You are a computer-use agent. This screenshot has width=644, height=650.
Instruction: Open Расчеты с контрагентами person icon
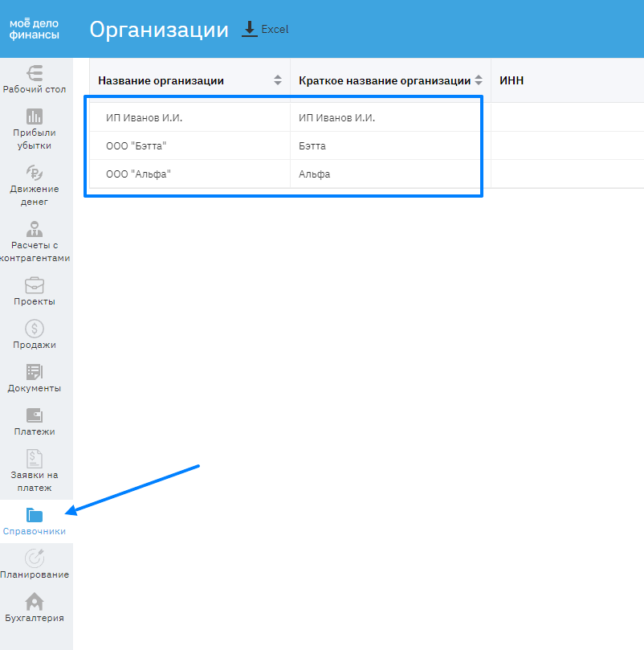click(x=35, y=229)
